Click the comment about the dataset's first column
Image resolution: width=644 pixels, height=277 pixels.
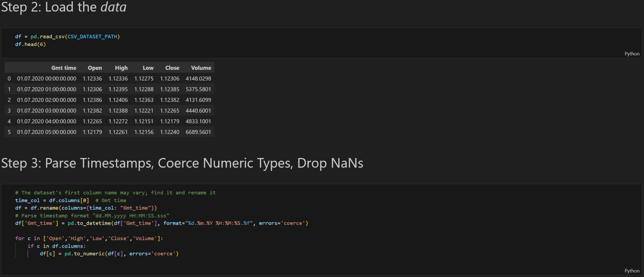pyautogui.click(x=115, y=193)
